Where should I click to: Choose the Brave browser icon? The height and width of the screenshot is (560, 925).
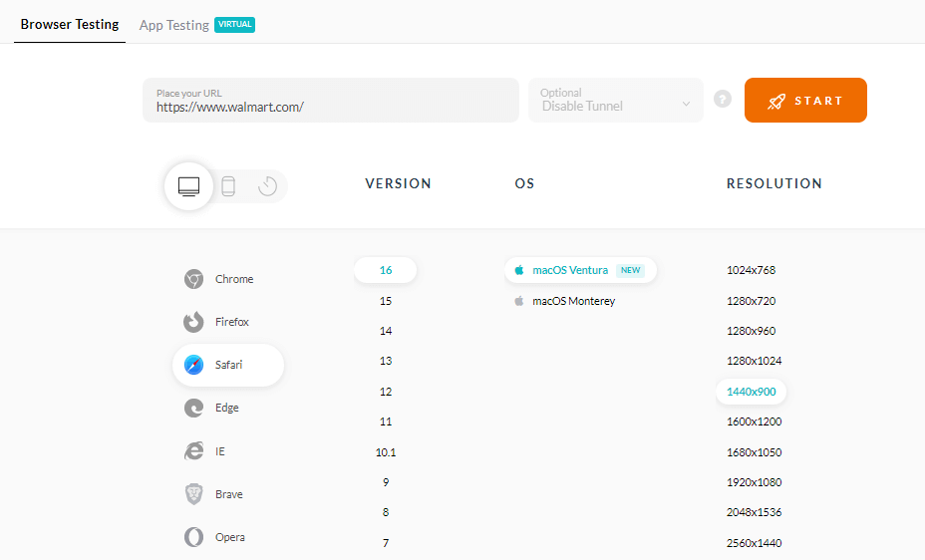click(194, 494)
